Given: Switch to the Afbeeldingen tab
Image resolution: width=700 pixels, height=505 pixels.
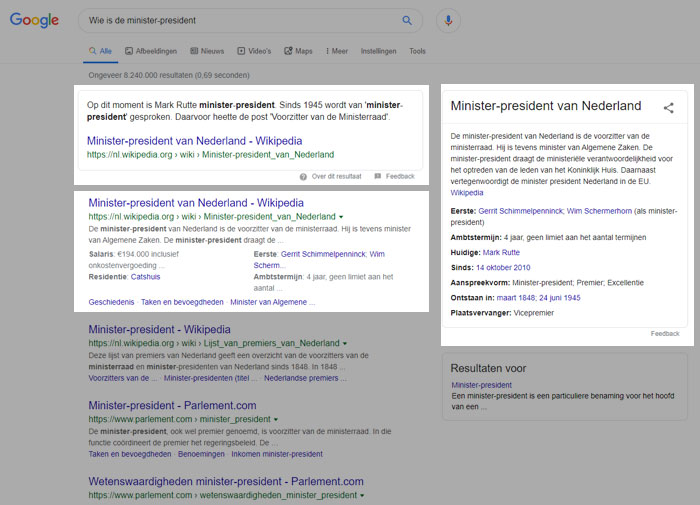Looking at the screenshot, I should coord(151,51).
